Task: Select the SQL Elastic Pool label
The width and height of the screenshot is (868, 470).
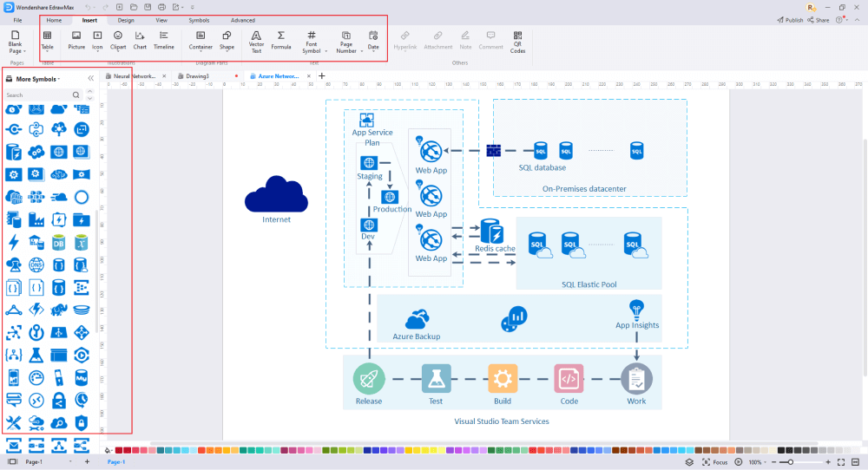Action: [x=589, y=284]
